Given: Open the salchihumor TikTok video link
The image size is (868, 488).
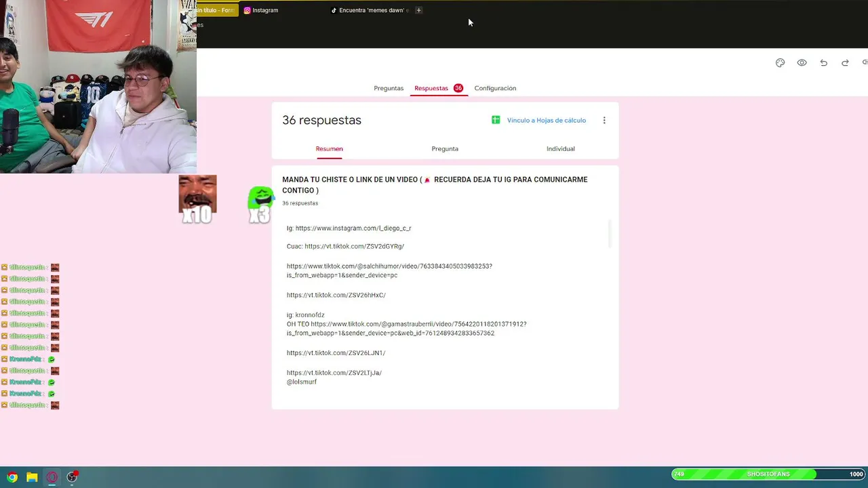Looking at the screenshot, I should point(389,270).
